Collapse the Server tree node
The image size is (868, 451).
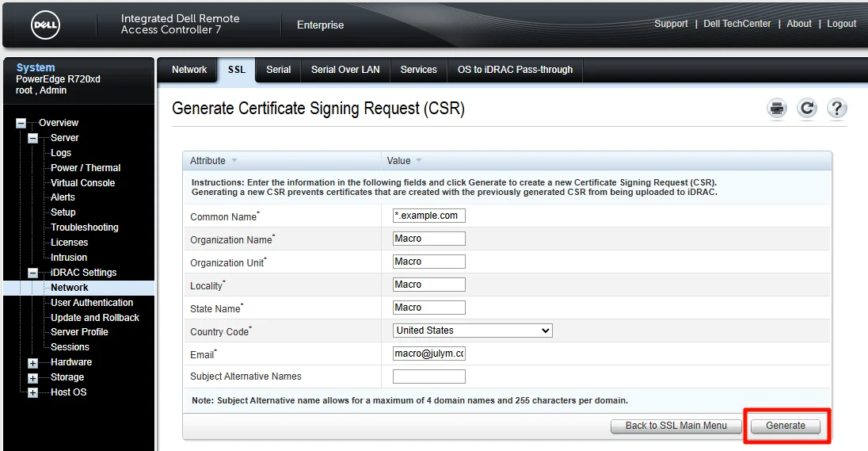[x=33, y=138]
